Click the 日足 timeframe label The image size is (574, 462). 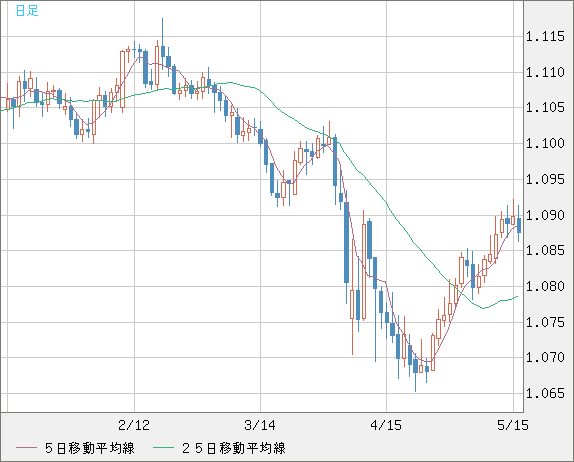[x=27, y=11]
